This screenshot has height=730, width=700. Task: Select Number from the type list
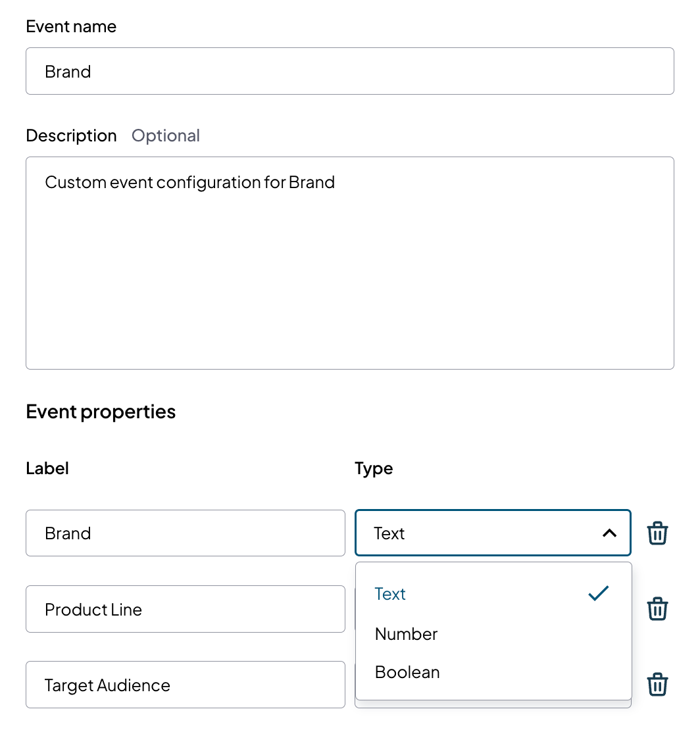click(x=407, y=634)
